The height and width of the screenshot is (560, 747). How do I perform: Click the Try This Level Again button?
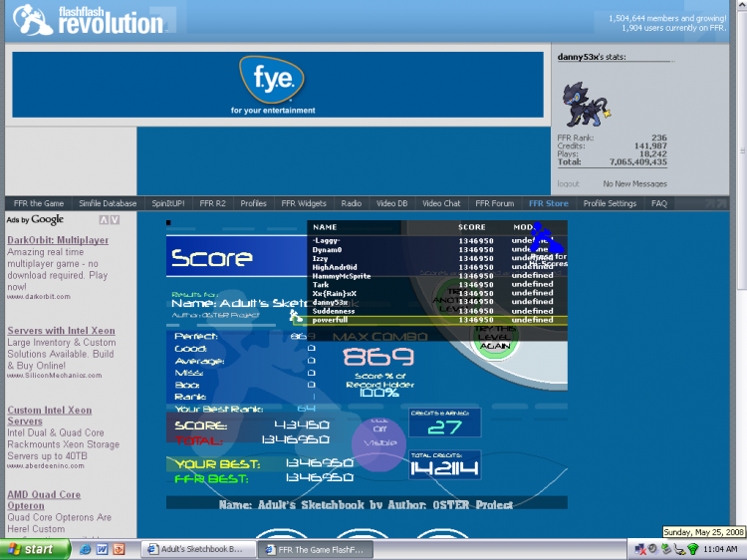[x=495, y=338]
